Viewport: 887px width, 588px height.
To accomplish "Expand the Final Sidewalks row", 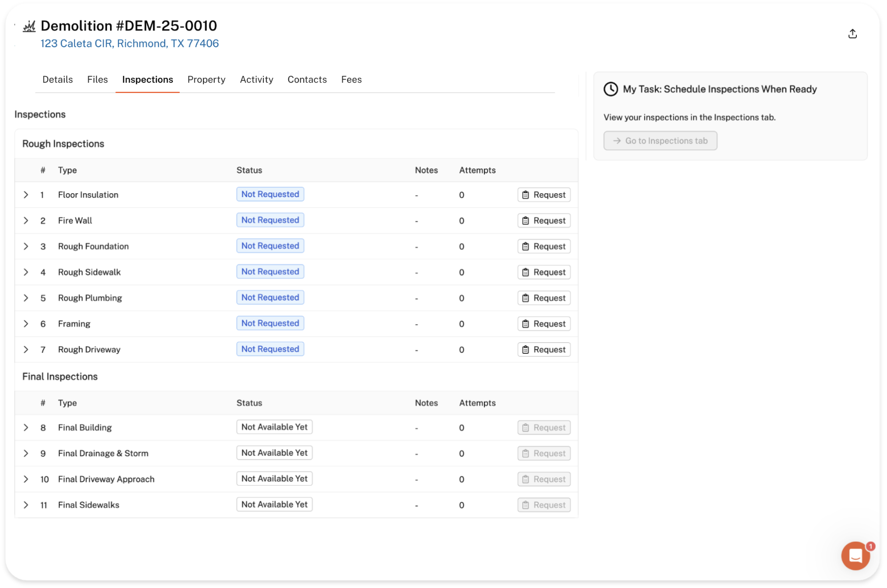I will 26,505.
